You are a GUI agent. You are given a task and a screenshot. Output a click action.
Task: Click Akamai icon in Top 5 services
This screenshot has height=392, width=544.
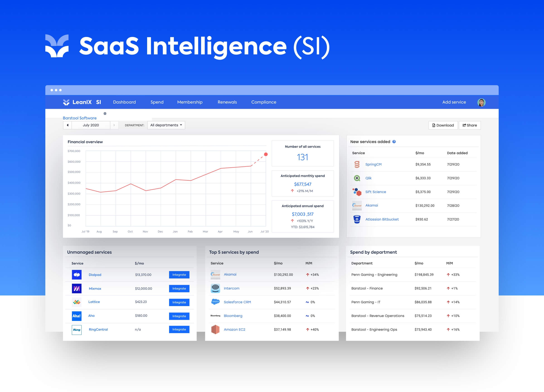215,275
